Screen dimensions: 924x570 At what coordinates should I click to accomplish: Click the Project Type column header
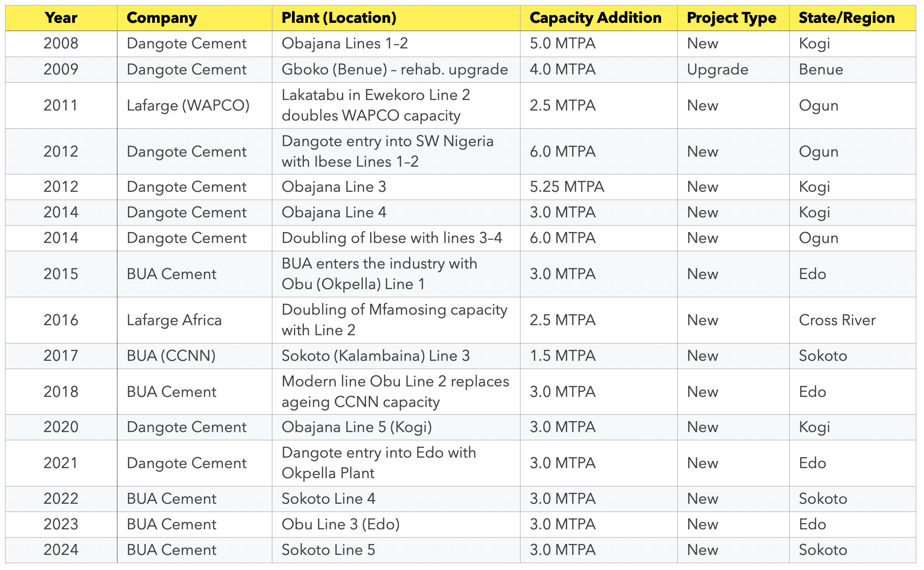pos(731,18)
